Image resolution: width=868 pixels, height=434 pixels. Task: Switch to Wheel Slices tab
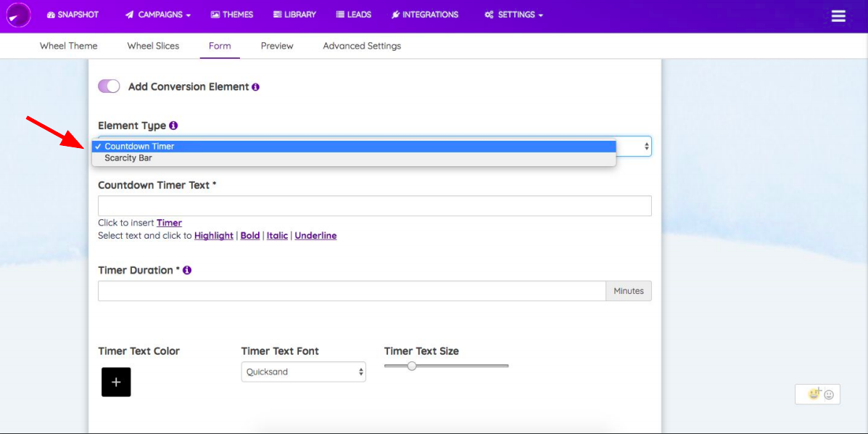tap(153, 46)
